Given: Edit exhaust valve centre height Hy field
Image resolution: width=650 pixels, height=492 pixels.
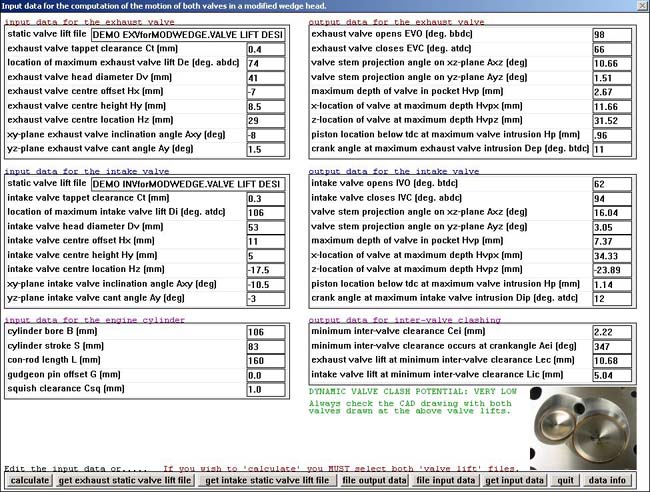Looking at the screenshot, I should [x=266, y=107].
